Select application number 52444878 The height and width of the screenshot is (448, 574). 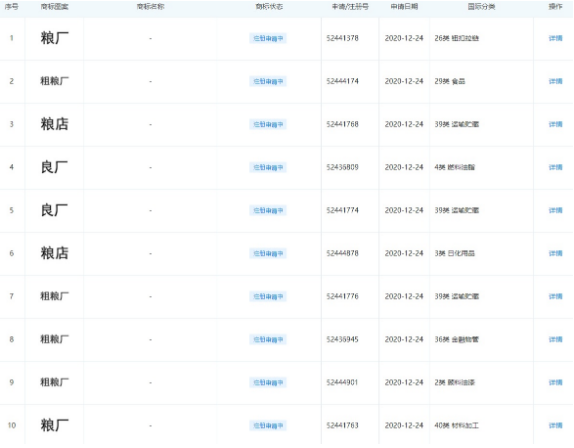click(342, 253)
